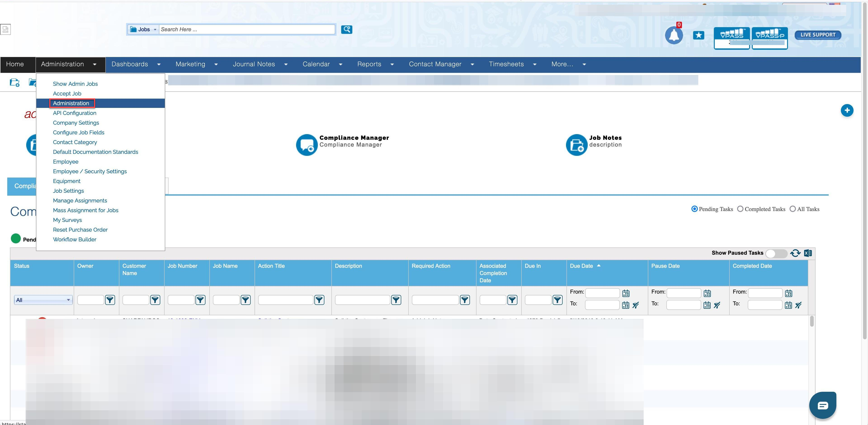This screenshot has width=868, height=425.
Task: Expand the Jobs search category dropdown
Action: (144, 30)
